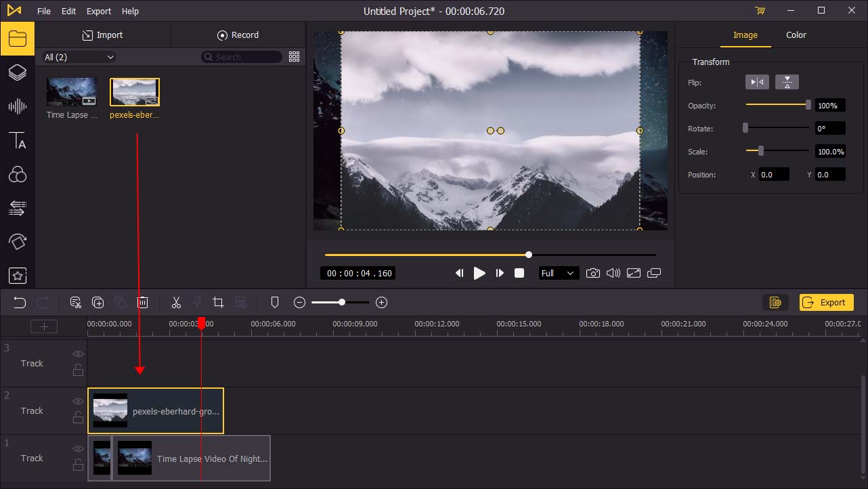
Task: Select Time Lapse Video clip on Track 1
Action: click(191, 459)
